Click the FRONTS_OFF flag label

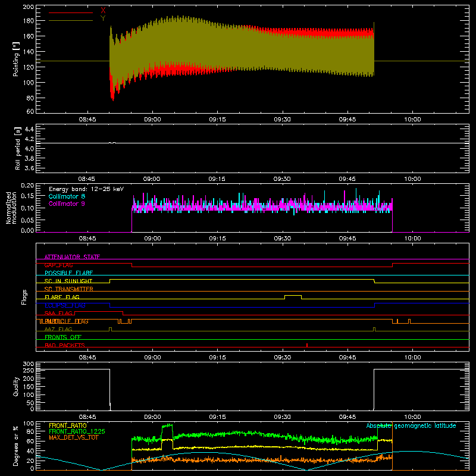point(63,337)
